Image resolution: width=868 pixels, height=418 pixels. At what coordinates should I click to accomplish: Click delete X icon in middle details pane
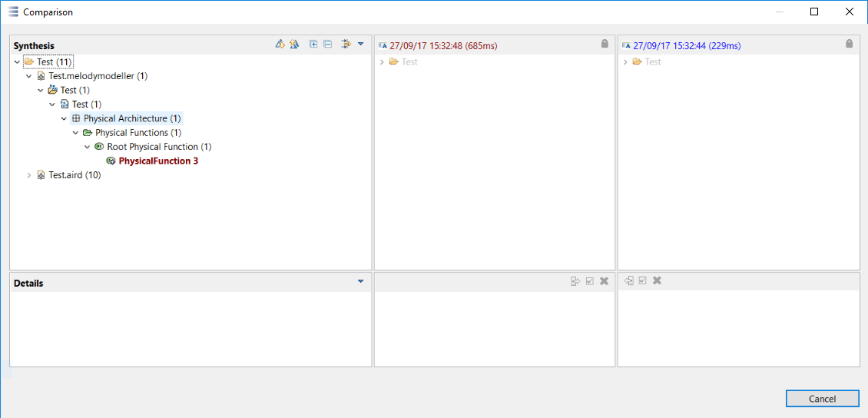click(604, 281)
